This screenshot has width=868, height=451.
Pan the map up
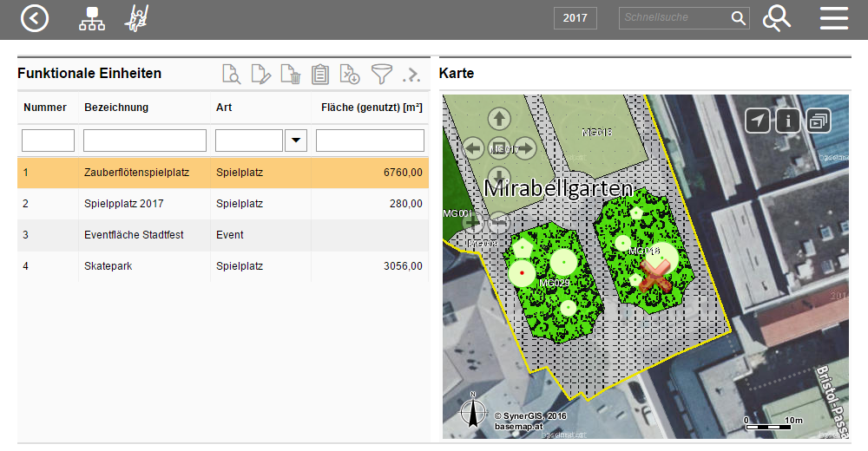pyautogui.click(x=499, y=119)
